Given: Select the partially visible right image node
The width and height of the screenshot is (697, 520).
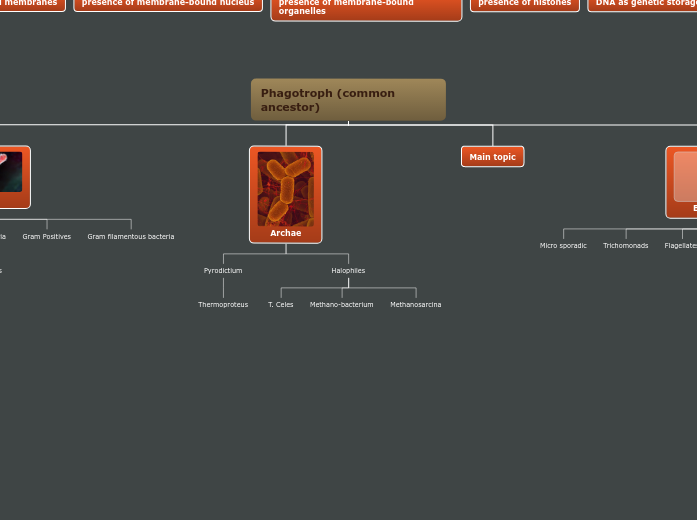Looking at the screenshot, I should 683,181.
